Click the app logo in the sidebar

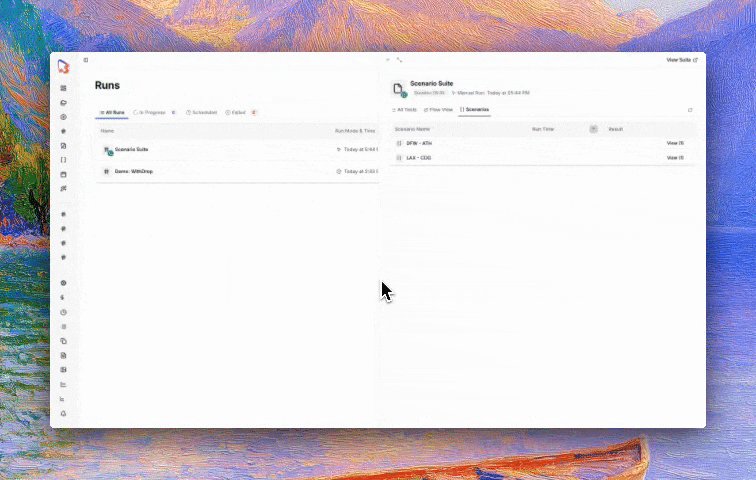click(x=63, y=67)
